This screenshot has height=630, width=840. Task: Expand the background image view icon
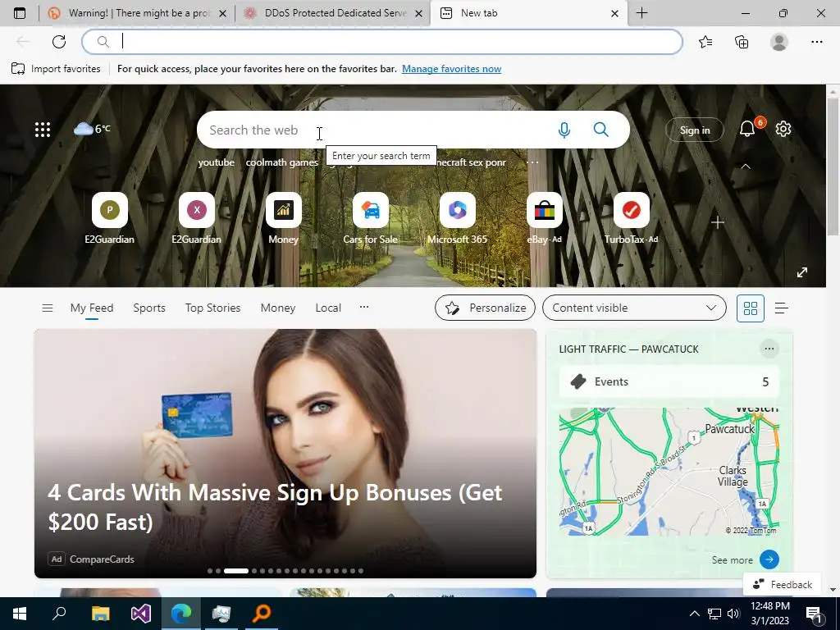[802, 272]
